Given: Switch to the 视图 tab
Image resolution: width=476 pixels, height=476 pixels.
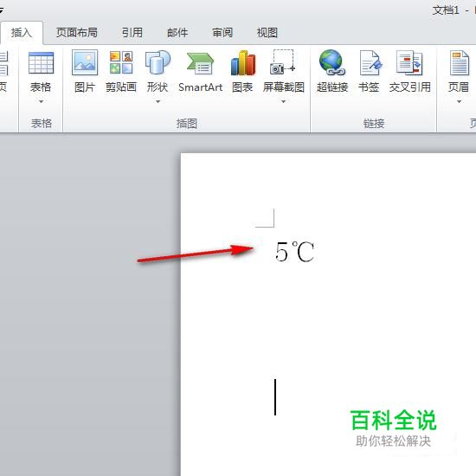Looking at the screenshot, I should coord(267,33).
